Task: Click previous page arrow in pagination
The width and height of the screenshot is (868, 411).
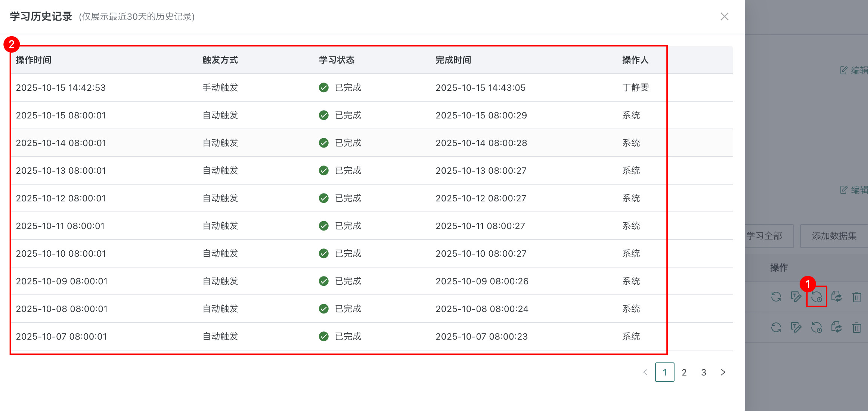Action: coord(645,372)
